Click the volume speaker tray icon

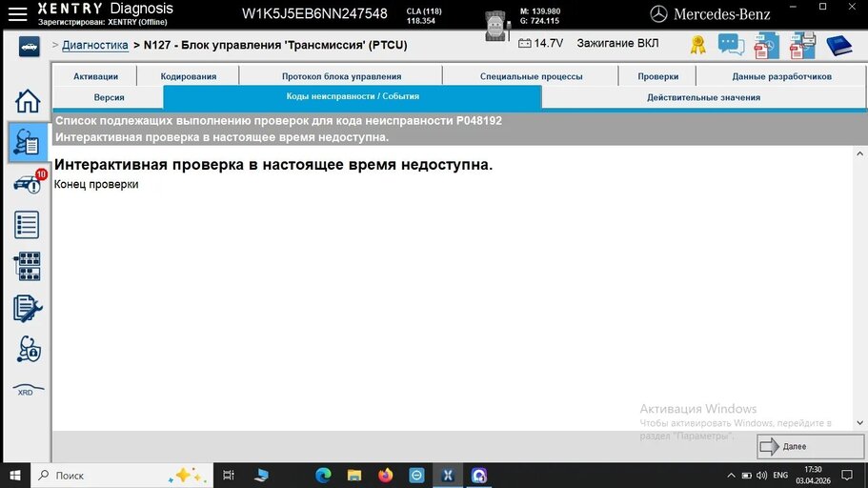(761, 476)
